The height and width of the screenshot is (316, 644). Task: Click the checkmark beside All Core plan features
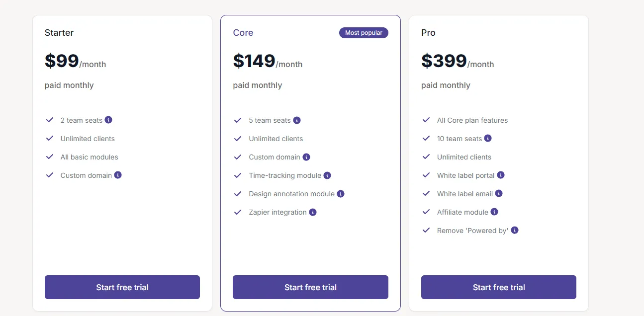(426, 120)
